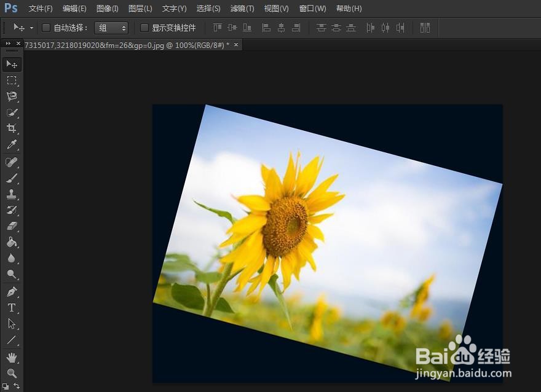Open the 文字(Y) menu
541x392 pixels.
tap(174, 9)
